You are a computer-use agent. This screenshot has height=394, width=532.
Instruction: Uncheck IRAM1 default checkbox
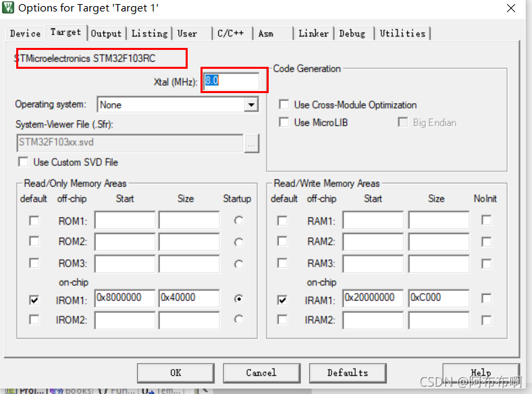[x=282, y=300]
